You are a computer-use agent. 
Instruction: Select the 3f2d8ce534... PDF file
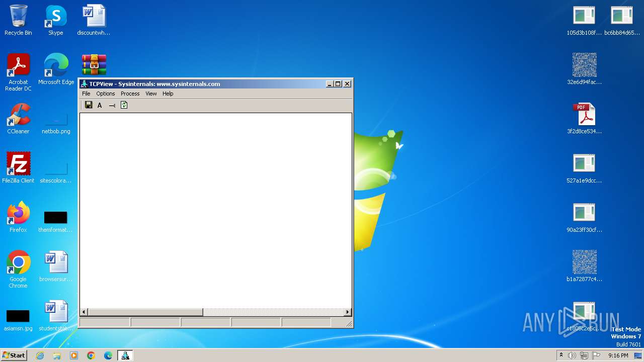584,119
